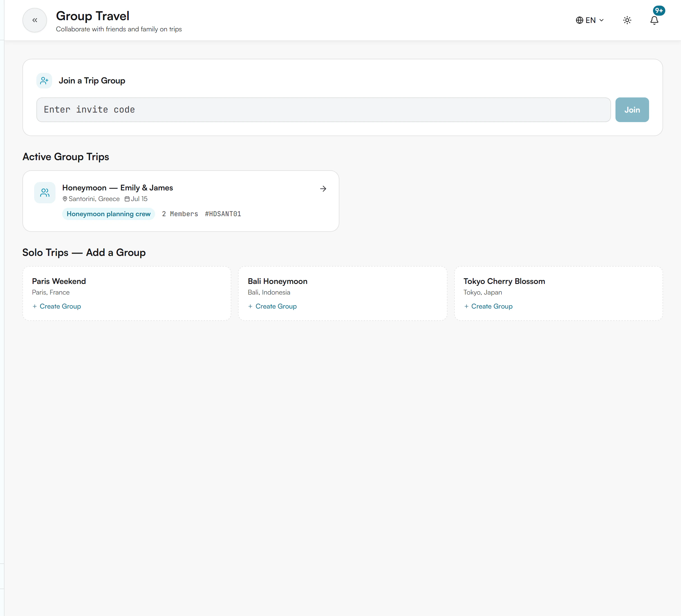Create Group for Tokyo Cherry Blossom
The height and width of the screenshot is (616, 681).
488,306
